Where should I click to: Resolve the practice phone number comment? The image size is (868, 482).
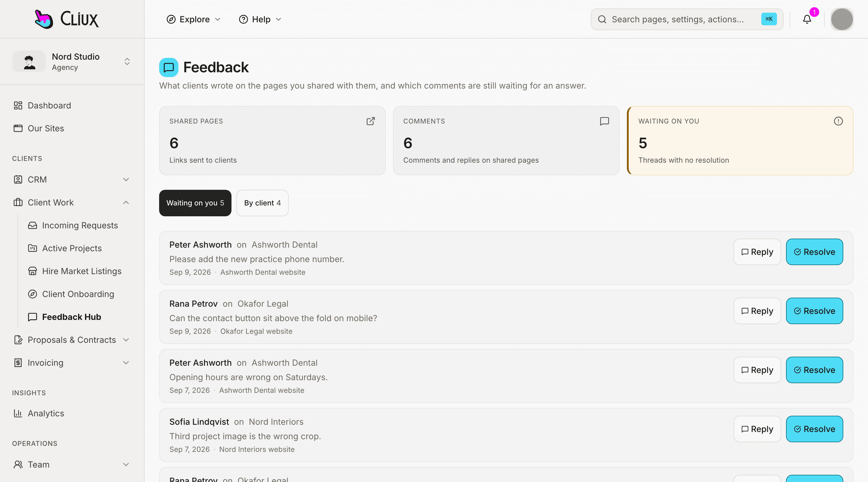click(x=814, y=252)
